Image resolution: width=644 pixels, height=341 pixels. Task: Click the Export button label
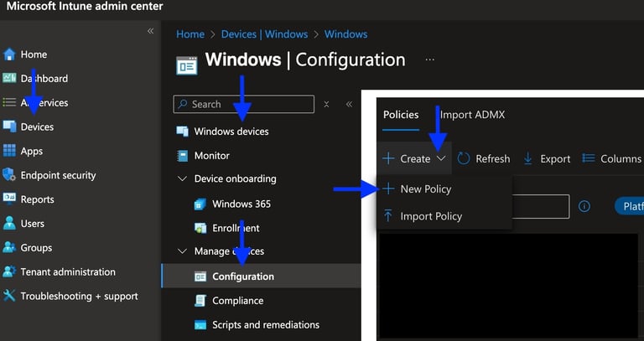pos(555,159)
